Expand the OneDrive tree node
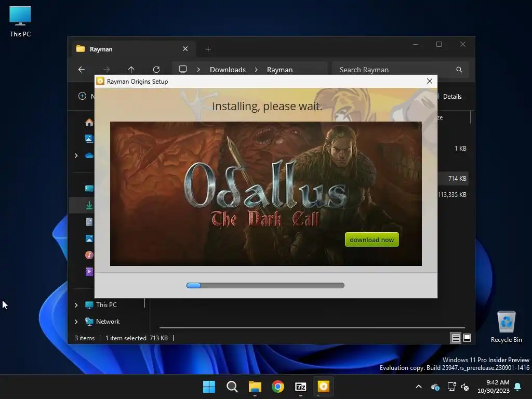 (76, 155)
